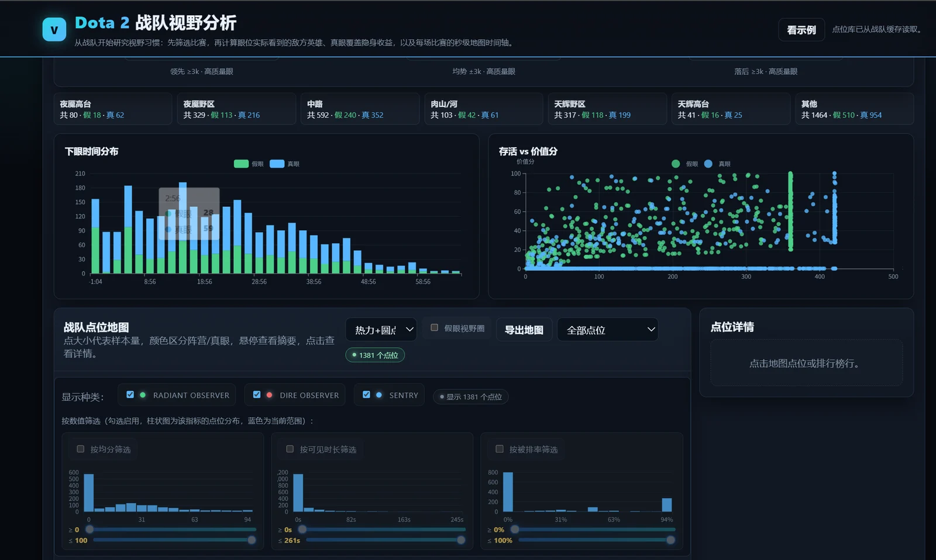Viewport: 936px width, 560px height.
Task: Click the 1381 个点位 count badge
Action: [375, 355]
